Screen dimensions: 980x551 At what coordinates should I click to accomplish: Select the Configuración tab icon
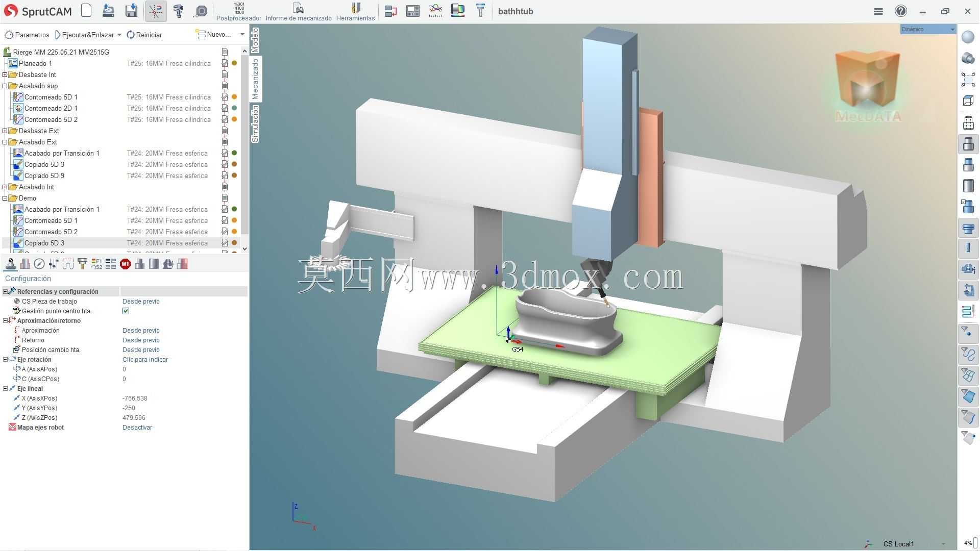(10, 264)
